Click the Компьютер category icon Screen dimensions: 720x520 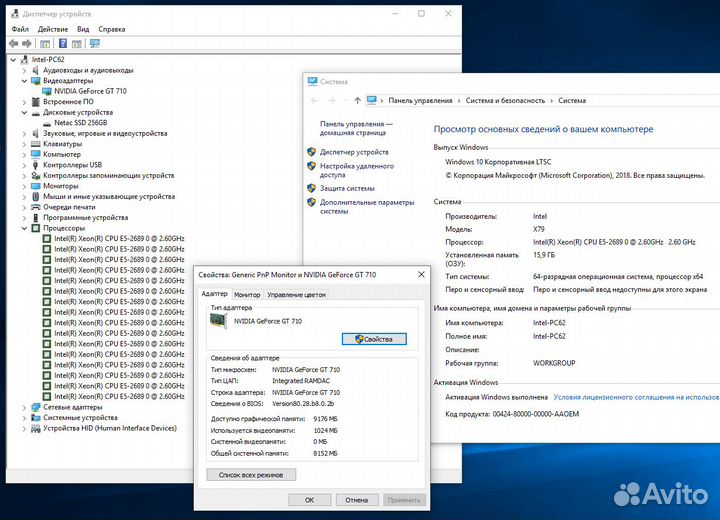(x=36, y=154)
